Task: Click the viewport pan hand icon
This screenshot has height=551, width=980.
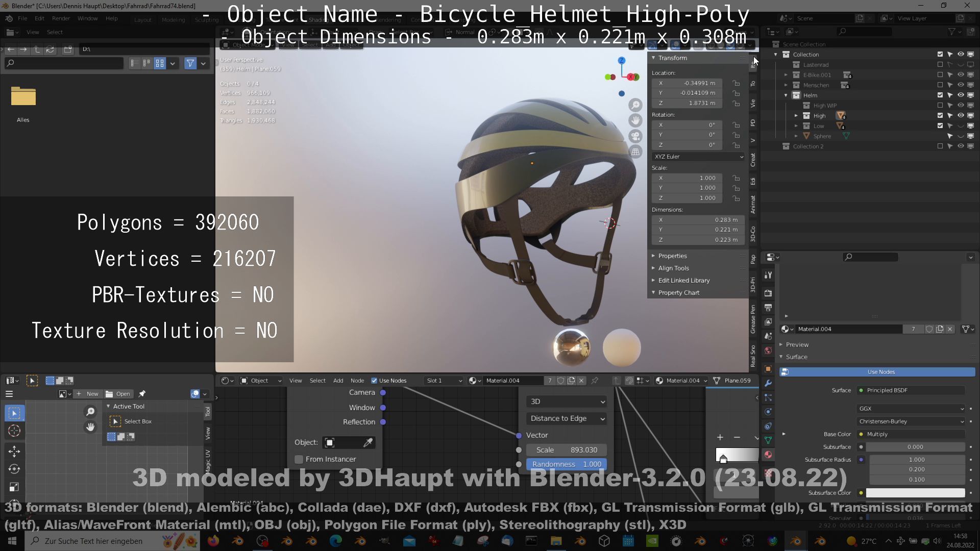Action: click(x=635, y=120)
